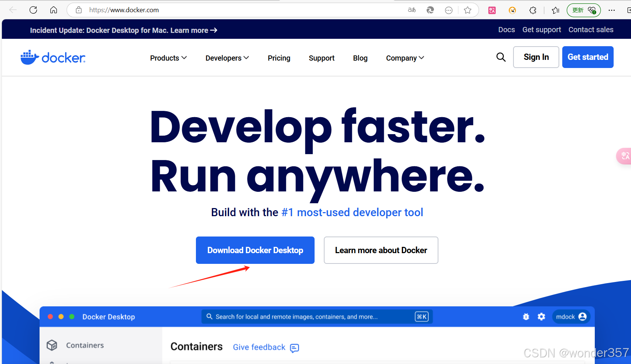631x364 pixels.
Task: Click the chat bubble icon in address bar
Action: 449,10
